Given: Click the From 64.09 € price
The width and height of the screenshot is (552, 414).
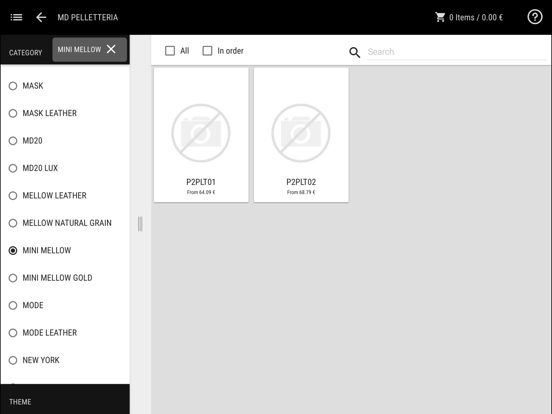Looking at the screenshot, I should click(x=201, y=192).
